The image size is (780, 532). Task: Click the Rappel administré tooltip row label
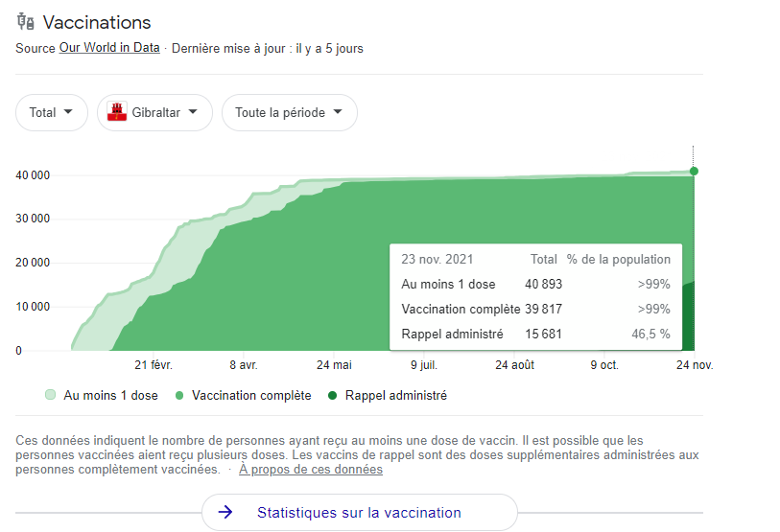(x=452, y=334)
